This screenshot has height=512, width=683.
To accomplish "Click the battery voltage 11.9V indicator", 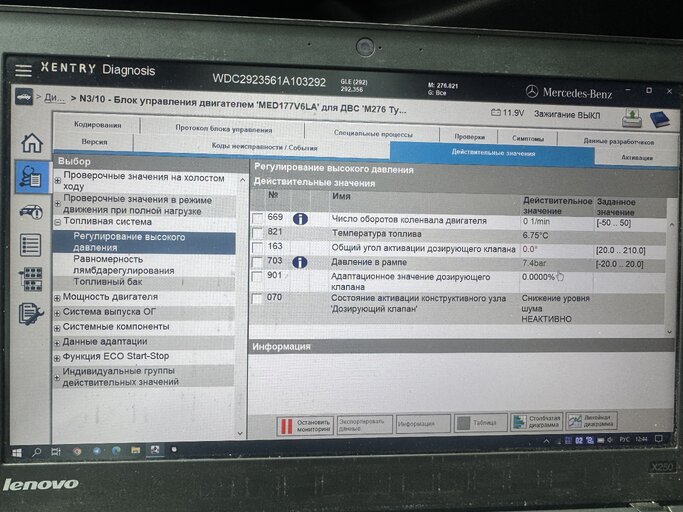I will tap(507, 113).
